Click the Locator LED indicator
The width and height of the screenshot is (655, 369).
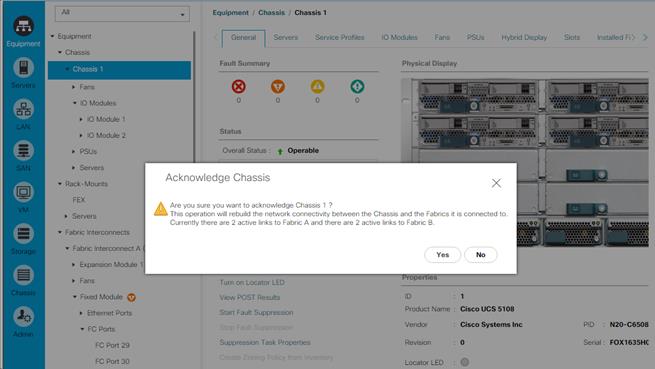(465, 362)
